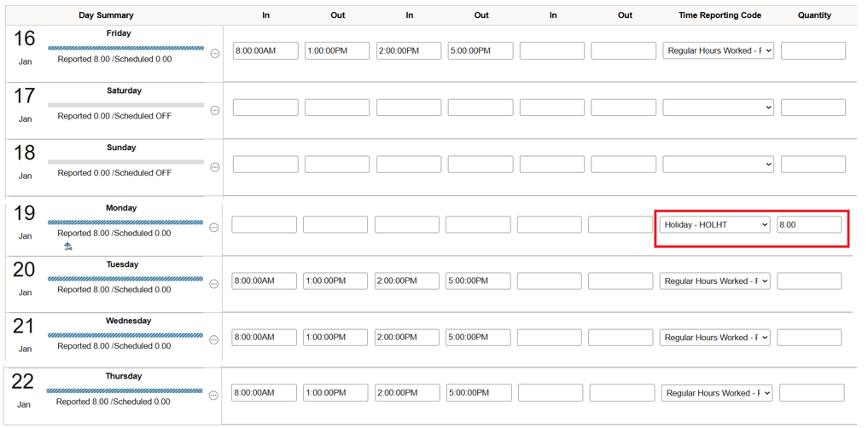Open Saturday's empty Time Reporting Code dropdown

[718, 107]
